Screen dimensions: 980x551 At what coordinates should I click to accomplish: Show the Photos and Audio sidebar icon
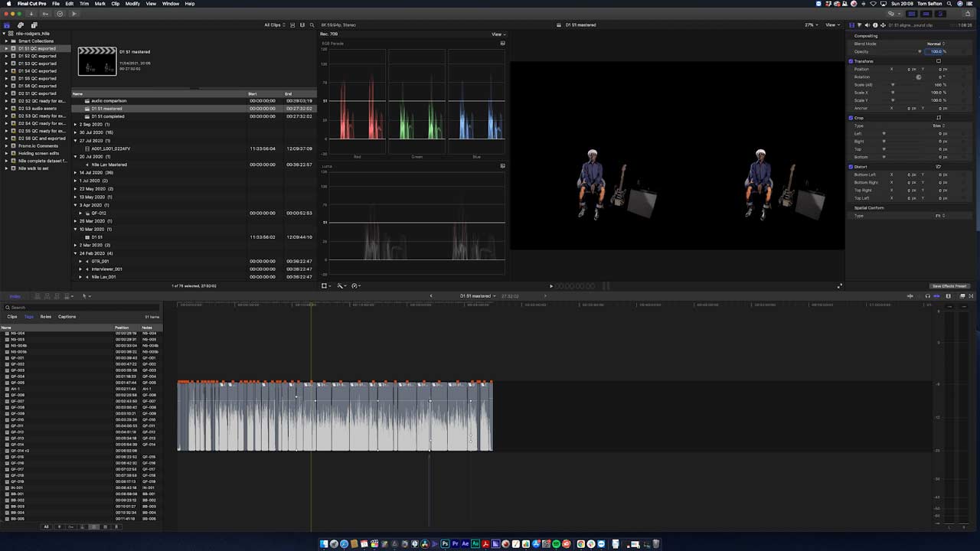(21, 25)
